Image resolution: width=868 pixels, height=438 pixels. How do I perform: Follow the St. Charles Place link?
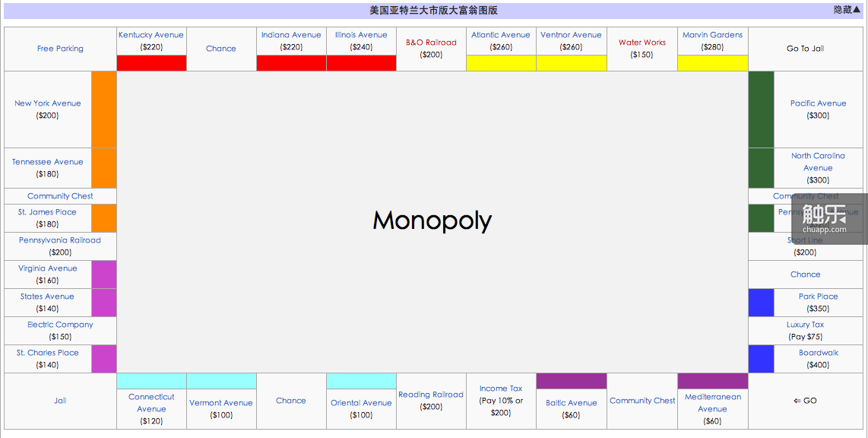(48, 353)
